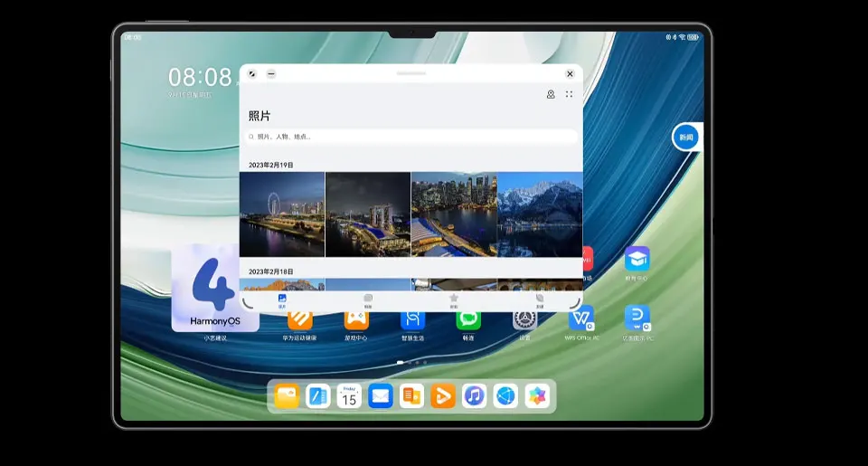
Task: Tap the battery indicator in status bar
Action: (693, 37)
